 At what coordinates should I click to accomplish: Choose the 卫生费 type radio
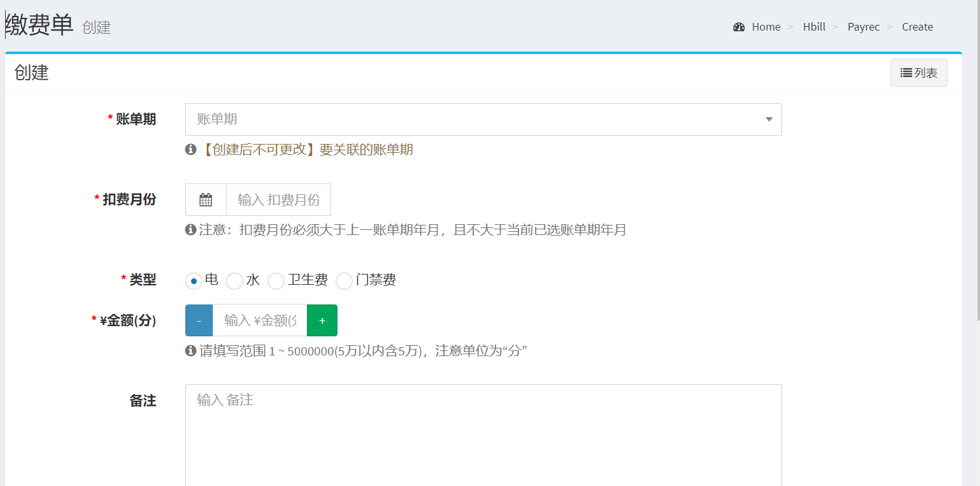[x=276, y=281]
